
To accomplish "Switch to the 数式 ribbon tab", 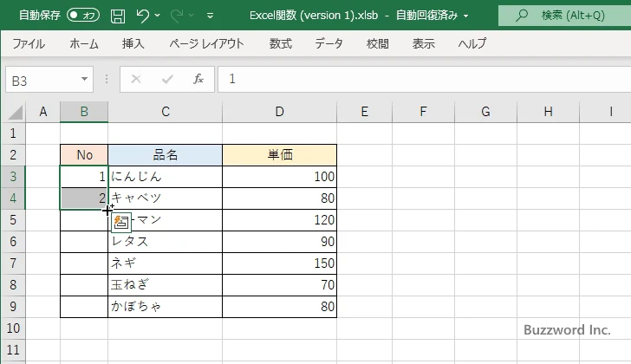I will (x=280, y=43).
